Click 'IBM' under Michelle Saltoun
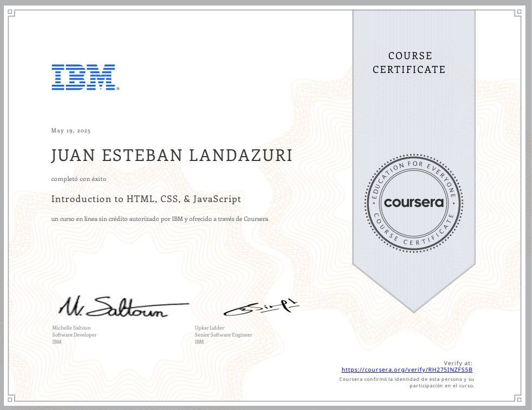532x410 pixels. click(57, 342)
